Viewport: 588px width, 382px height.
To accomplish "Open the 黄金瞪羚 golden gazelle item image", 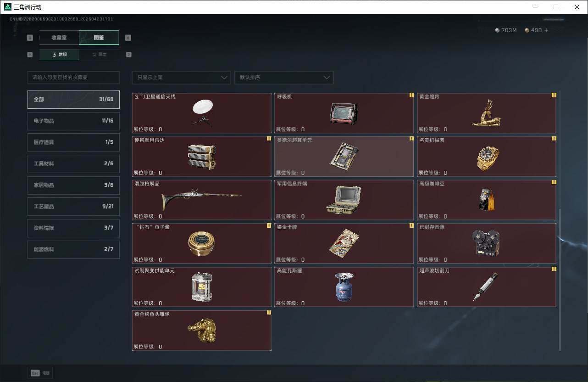I will (x=487, y=113).
